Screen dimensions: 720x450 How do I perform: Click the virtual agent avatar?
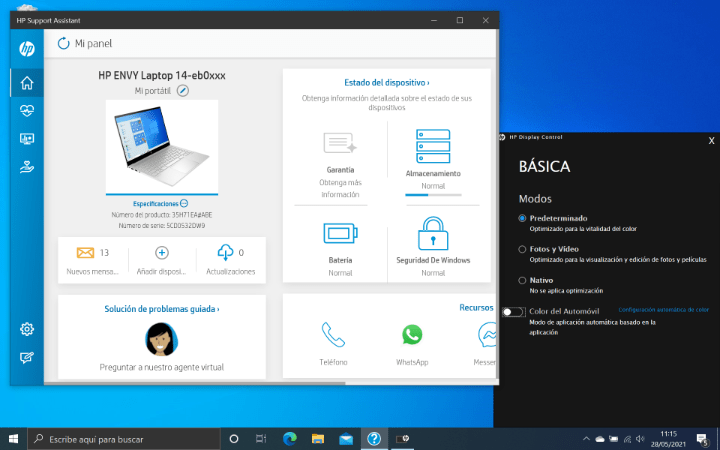tap(162, 339)
